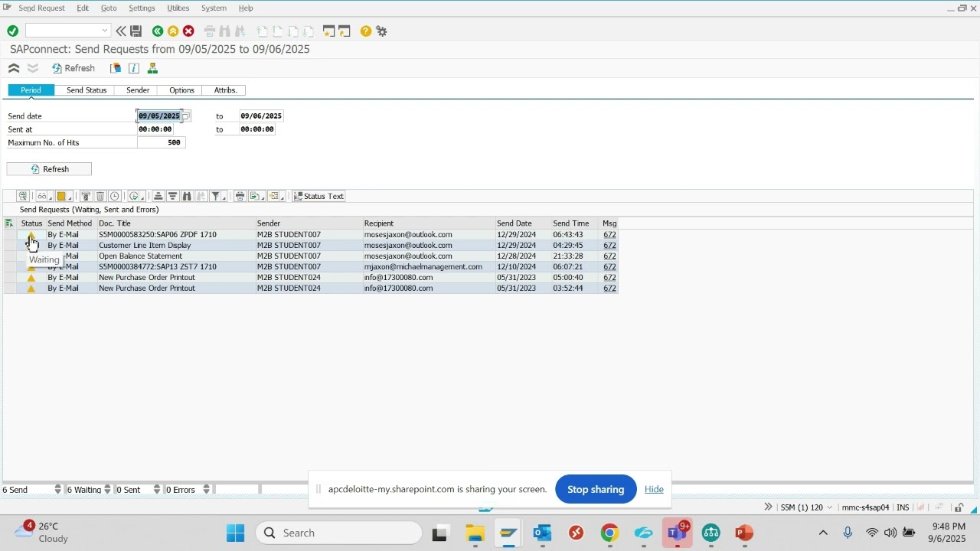Viewport: 980px width, 551px height.
Task: Click the Details magnifier icon in ALV toolbar
Action: 23,196
